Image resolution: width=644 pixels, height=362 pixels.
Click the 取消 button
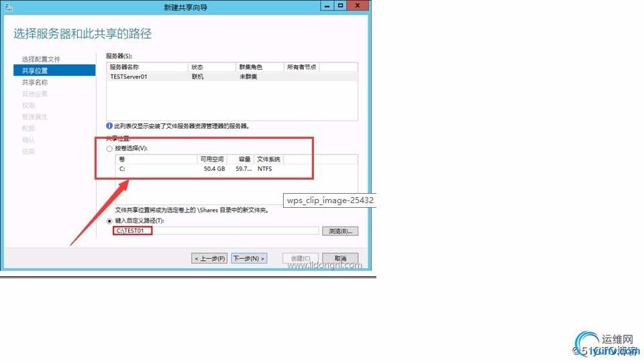point(340,258)
